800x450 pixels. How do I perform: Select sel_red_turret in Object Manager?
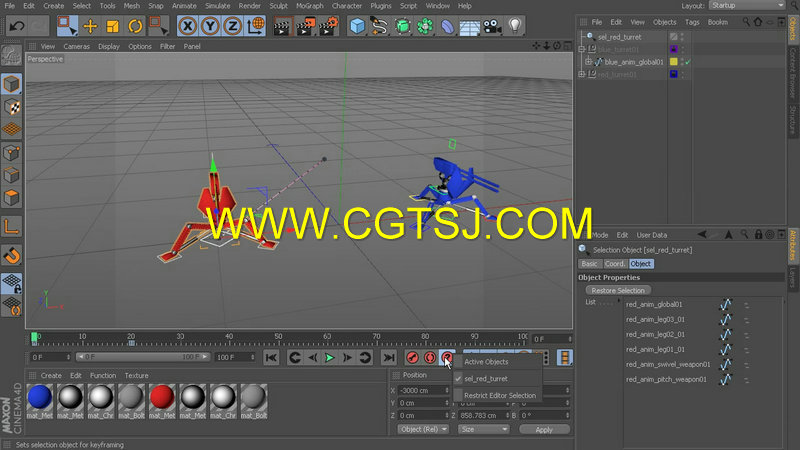619,37
